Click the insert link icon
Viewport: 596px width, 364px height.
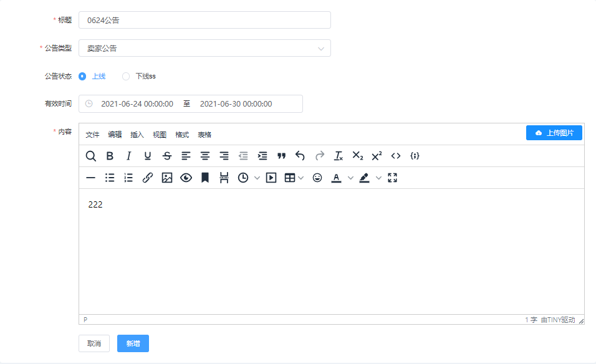point(148,178)
